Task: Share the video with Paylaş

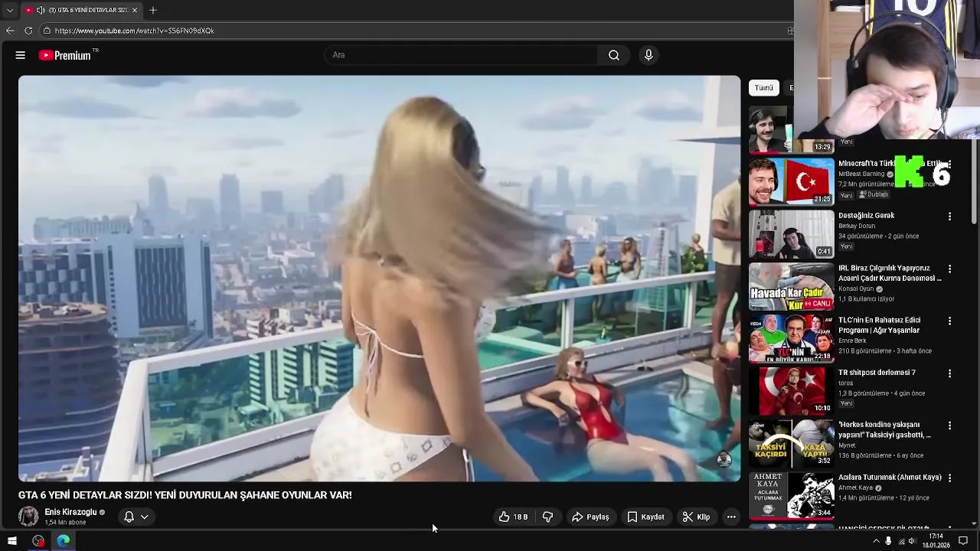Action: point(590,517)
